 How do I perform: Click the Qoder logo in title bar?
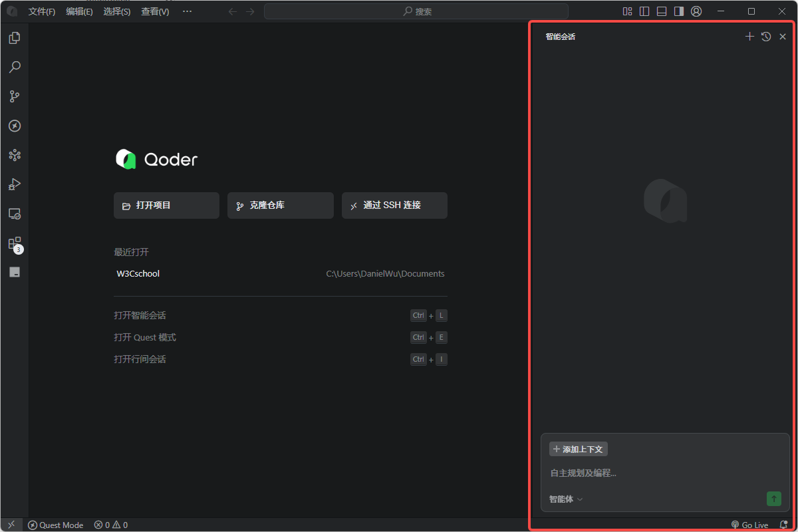pyautogui.click(x=12, y=11)
